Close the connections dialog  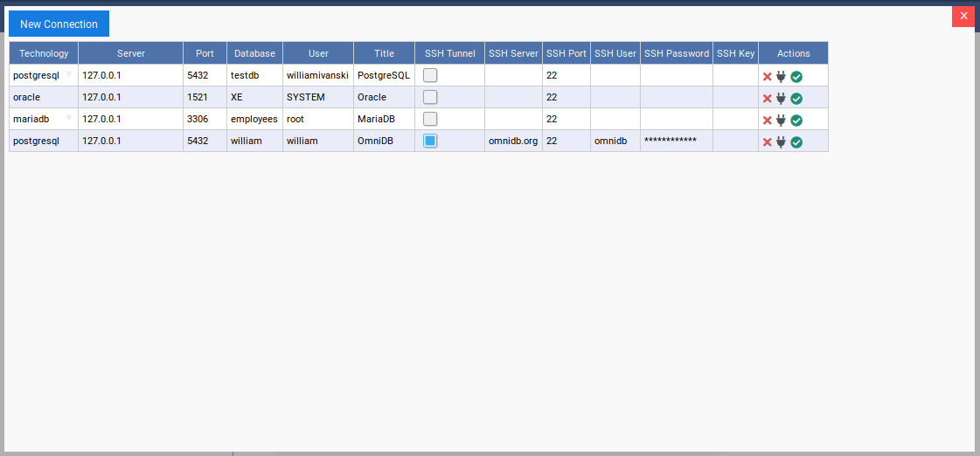coord(963,16)
